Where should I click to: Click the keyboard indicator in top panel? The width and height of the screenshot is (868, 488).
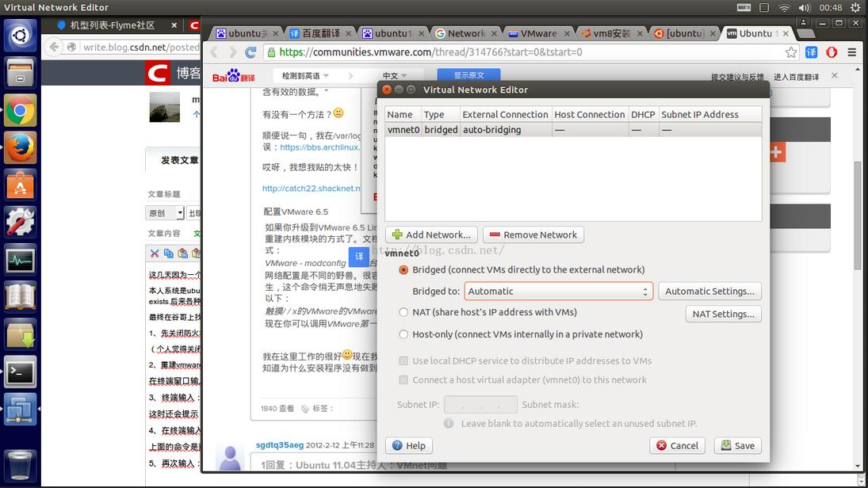744,7
